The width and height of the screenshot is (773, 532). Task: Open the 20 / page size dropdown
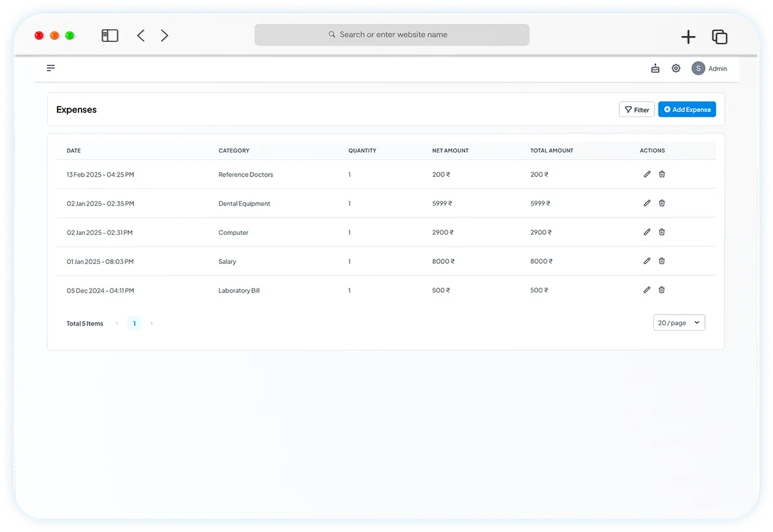(679, 322)
